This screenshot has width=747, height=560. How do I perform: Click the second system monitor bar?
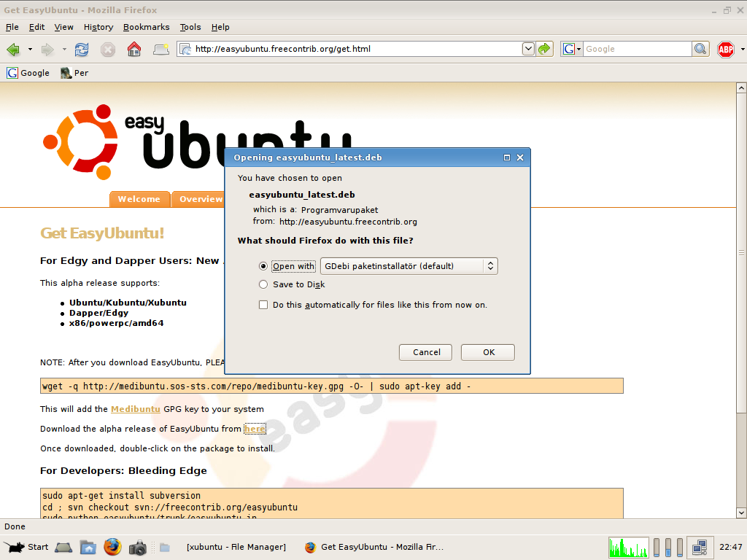point(668,547)
